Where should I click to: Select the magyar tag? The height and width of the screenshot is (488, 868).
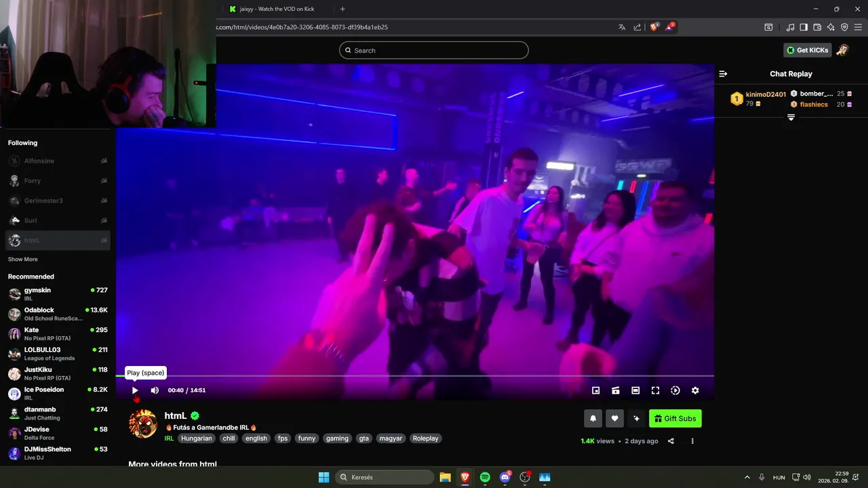[391, 439]
